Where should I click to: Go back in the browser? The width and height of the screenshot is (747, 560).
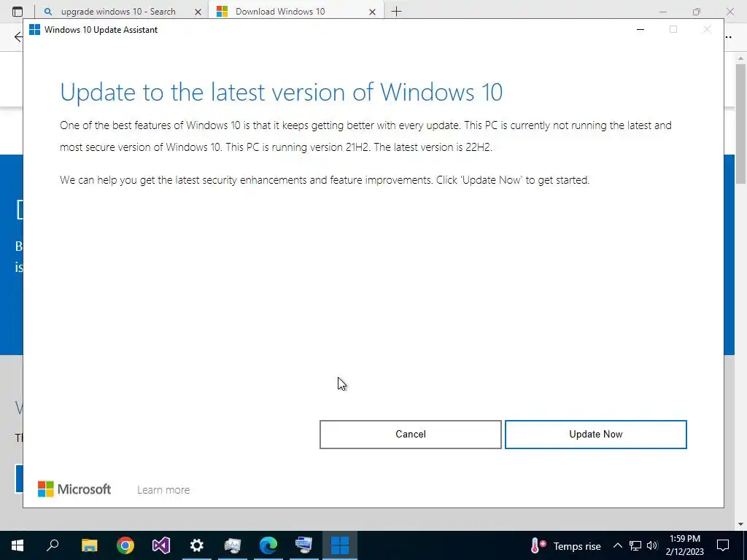[x=18, y=36]
